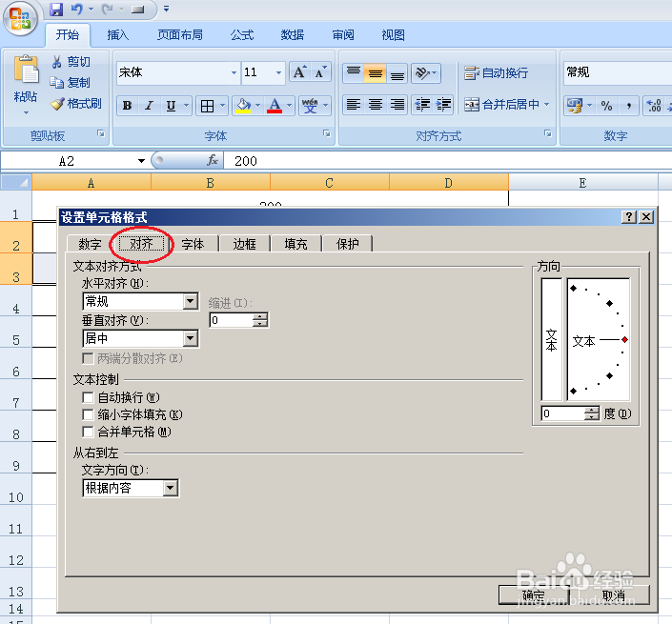Click the dialog help ? button

click(x=629, y=216)
